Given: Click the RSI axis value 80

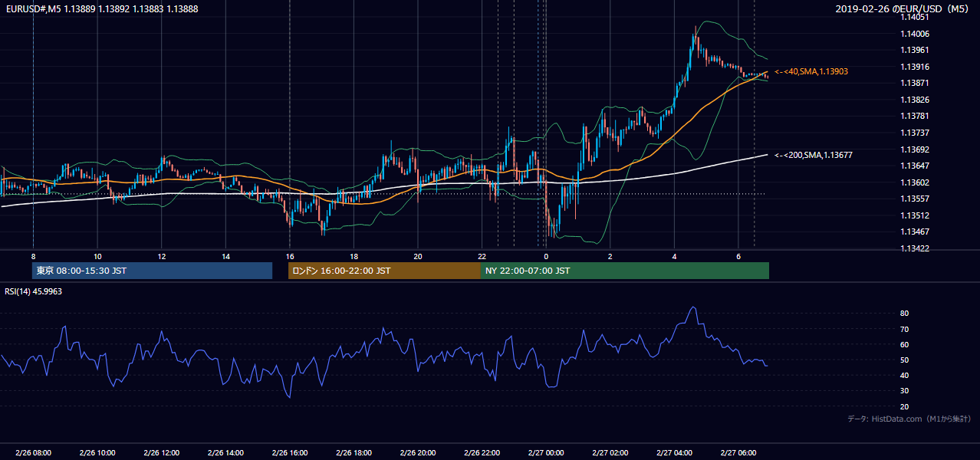Looking at the screenshot, I should 905,314.
